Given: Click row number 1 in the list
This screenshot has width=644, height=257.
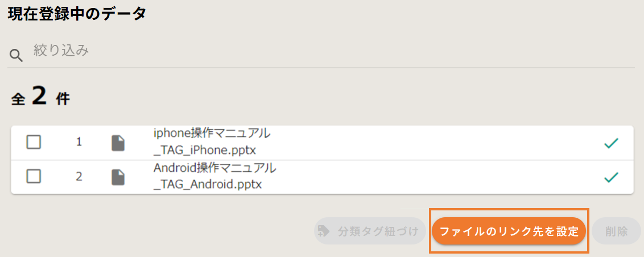Looking at the screenshot, I should [x=79, y=143].
